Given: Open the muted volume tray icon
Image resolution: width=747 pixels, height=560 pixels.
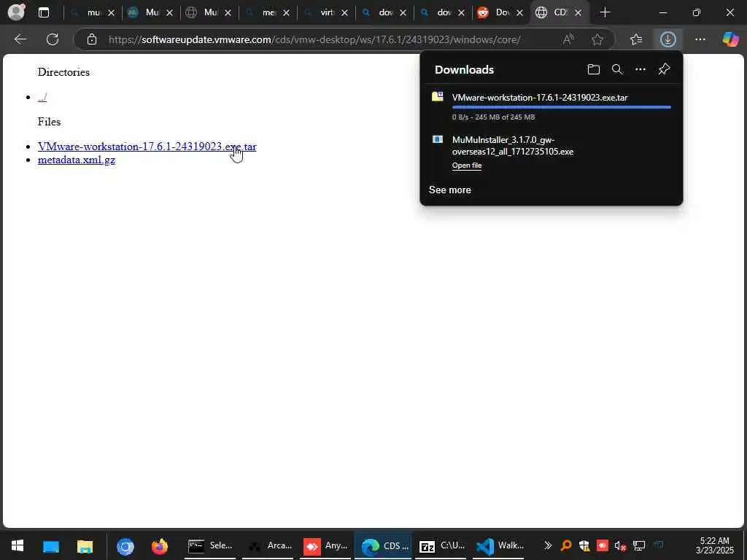Looking at the screenshot, I should pyautogui.click(x=620, y=545).
